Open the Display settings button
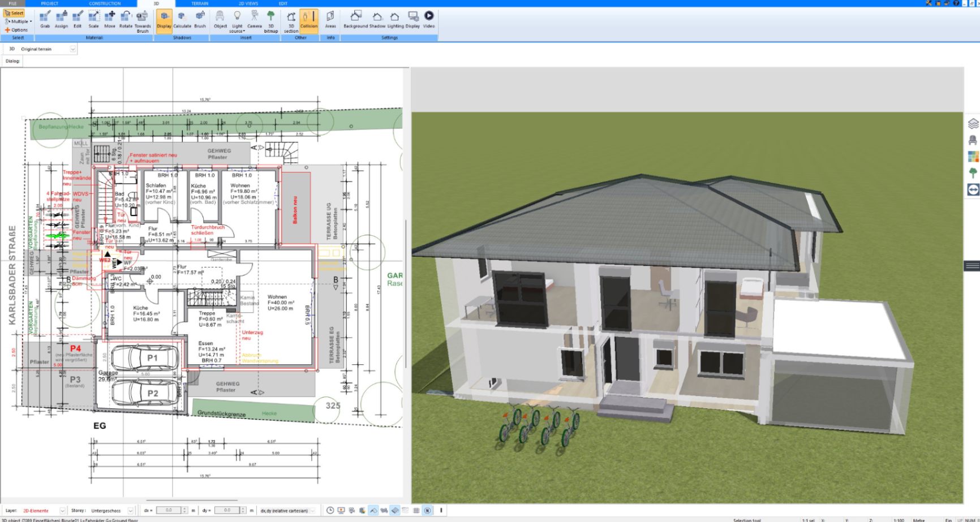 point(413,20)
